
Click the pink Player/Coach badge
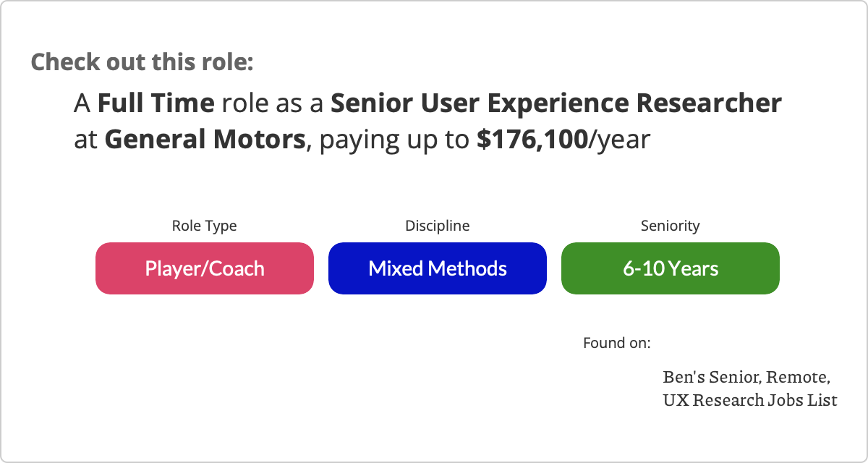[205, 268]
